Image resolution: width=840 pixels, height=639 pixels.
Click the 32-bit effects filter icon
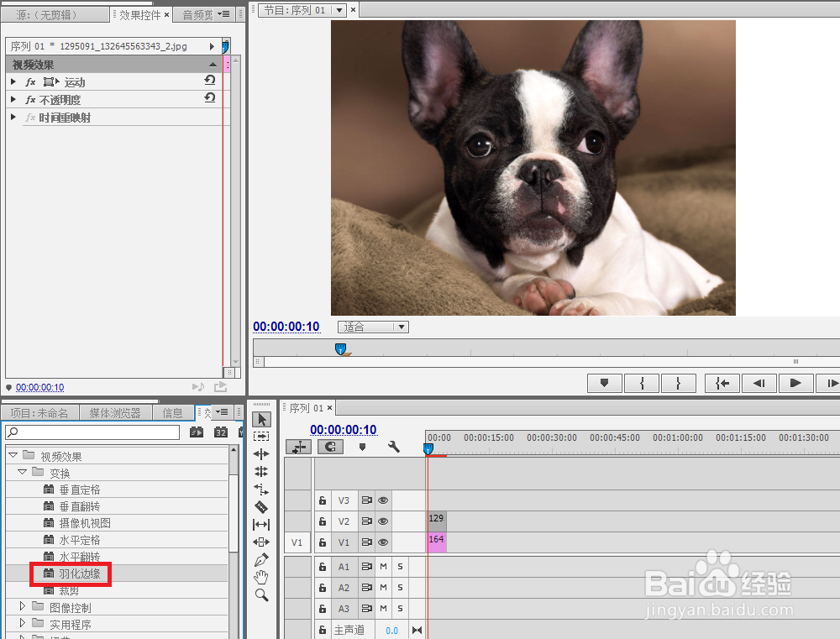[x=221, y=432]
